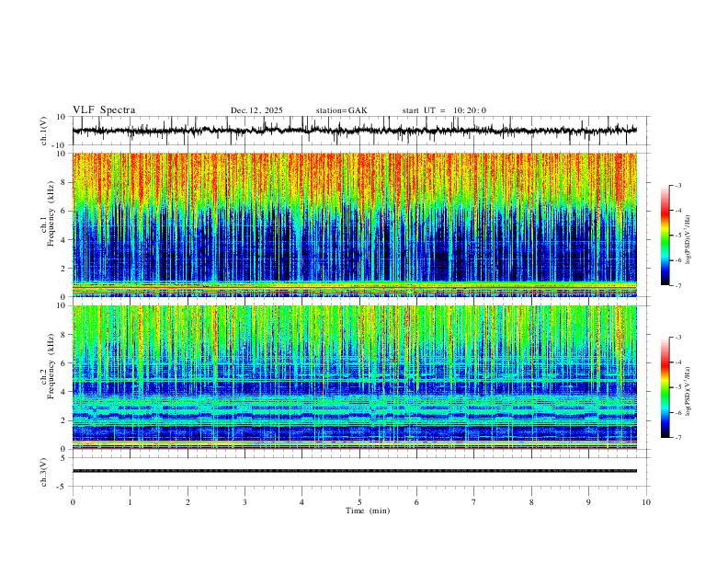The height and width of the screenshot is (563, 728).
Task: Click the "8" kHz tick on ch.1 spectrogram
Action: 63,182
